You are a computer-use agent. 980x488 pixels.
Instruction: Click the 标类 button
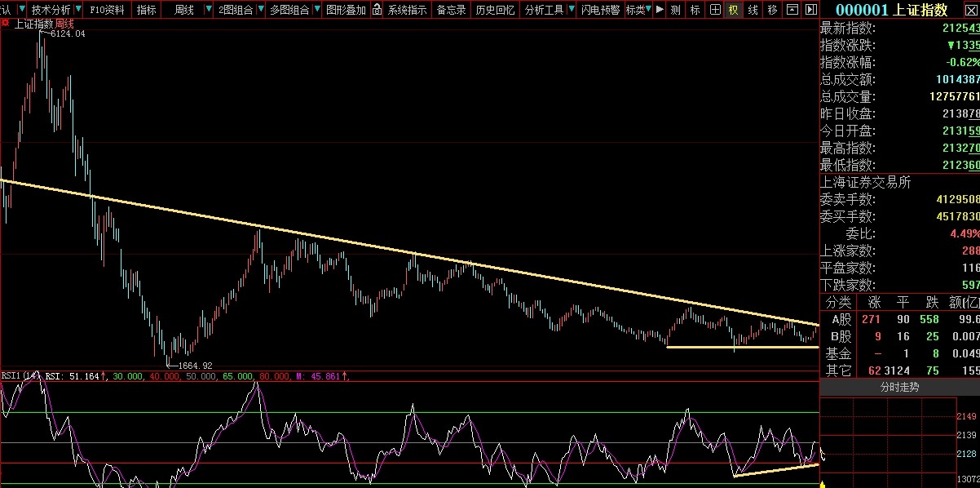[x=634, y=10]
